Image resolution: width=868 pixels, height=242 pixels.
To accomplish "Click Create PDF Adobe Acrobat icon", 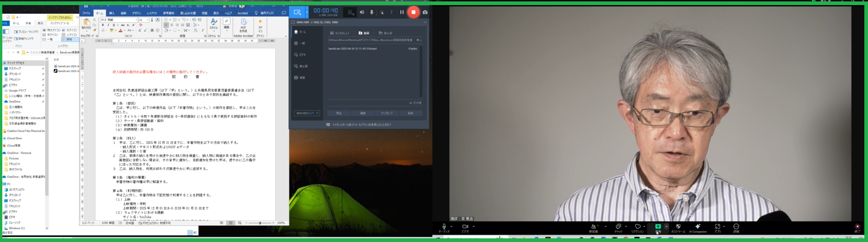I will point(243,25).
